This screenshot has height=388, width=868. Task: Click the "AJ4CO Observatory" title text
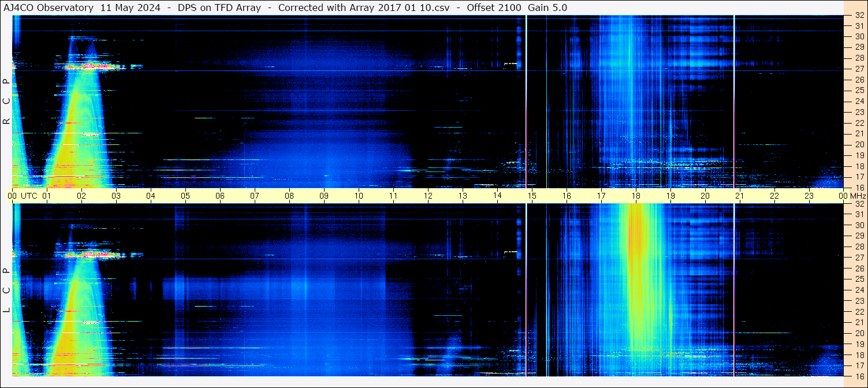pos(49,8)
